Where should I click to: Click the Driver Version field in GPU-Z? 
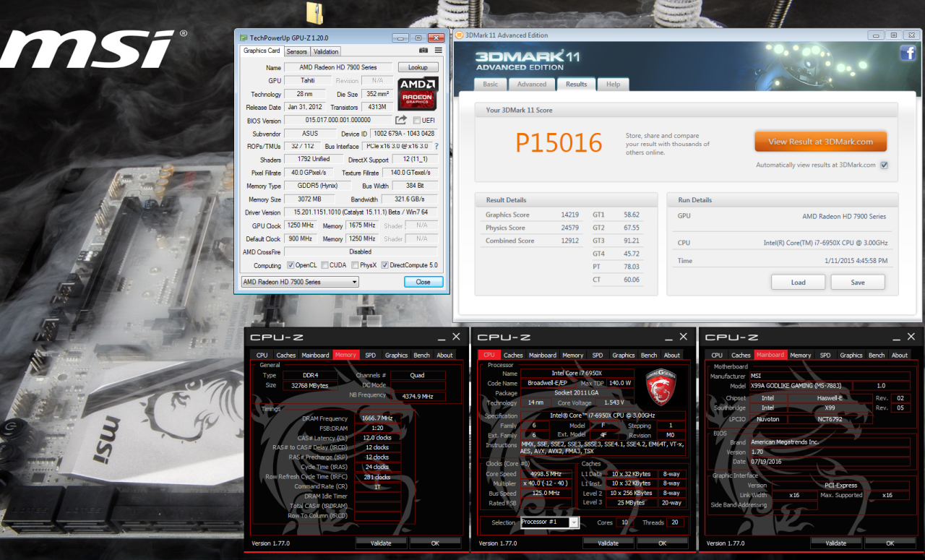tap(361, 212)
